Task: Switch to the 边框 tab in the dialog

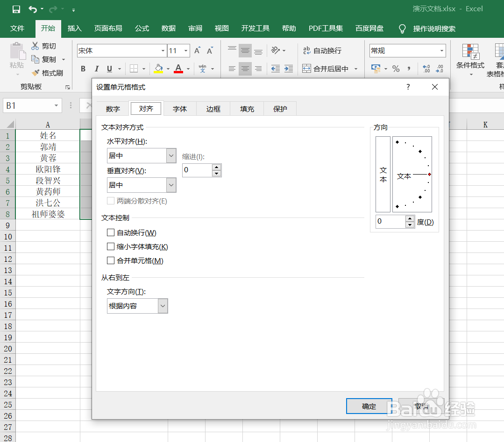Action: pos(213,108)
